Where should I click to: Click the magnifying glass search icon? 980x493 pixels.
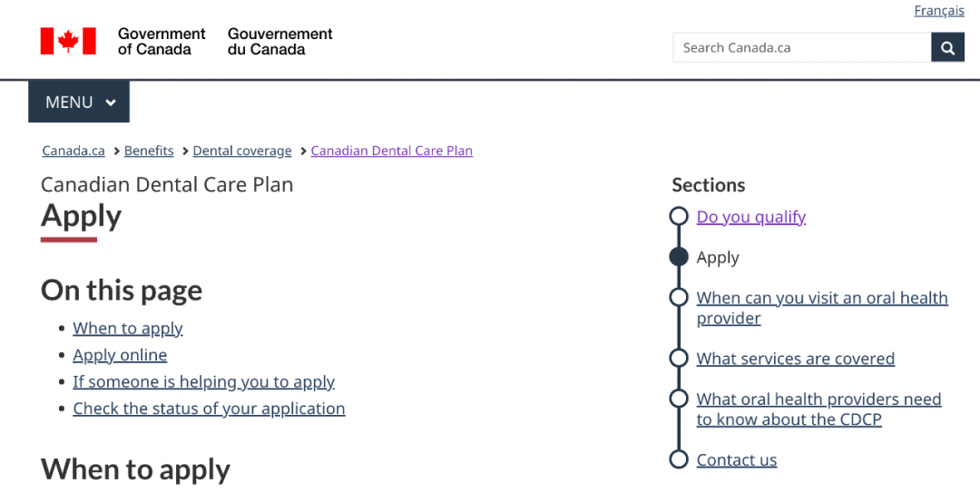point(947,47)
